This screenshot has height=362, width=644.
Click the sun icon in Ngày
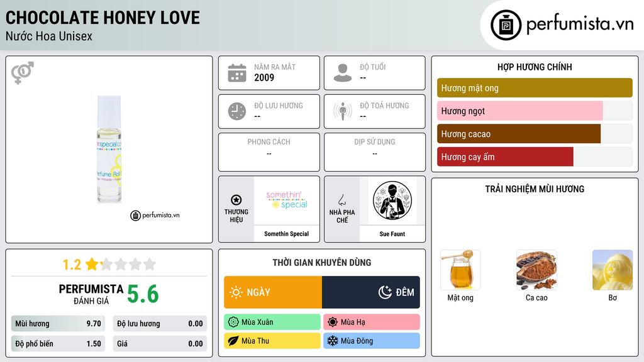(x=236, y=292)
